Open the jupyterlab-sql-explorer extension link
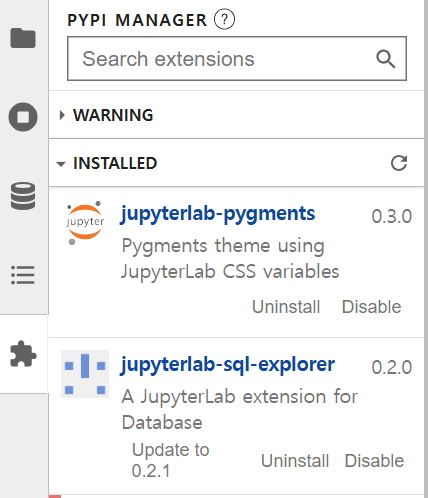 tap(228, 365)
